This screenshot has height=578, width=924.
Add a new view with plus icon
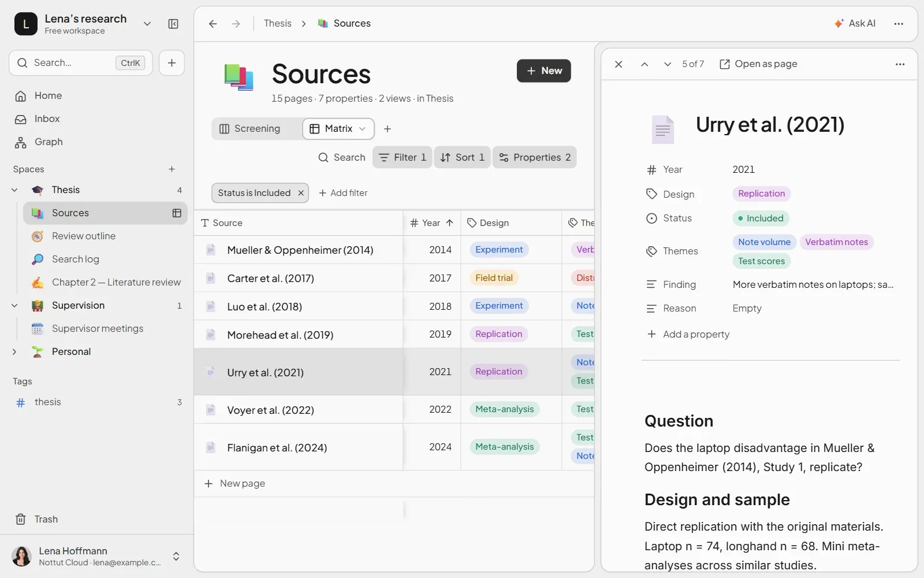pos(388,129)
